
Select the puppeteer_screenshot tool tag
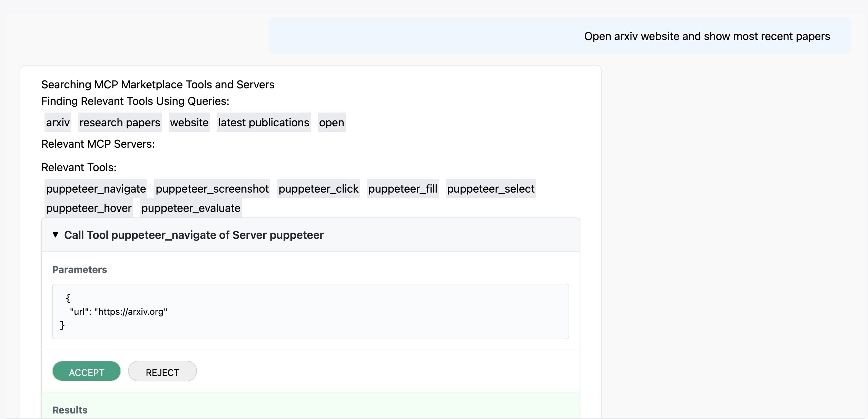(212, 189)
